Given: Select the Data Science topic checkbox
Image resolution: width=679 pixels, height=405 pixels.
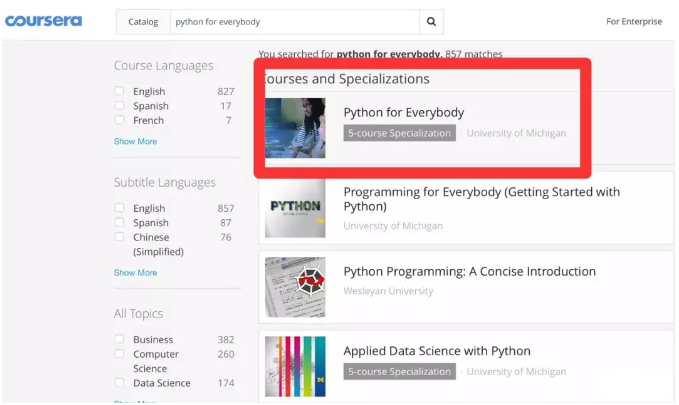Looking at the screenshot, I should pyautogui.click(x=120, y=383).
